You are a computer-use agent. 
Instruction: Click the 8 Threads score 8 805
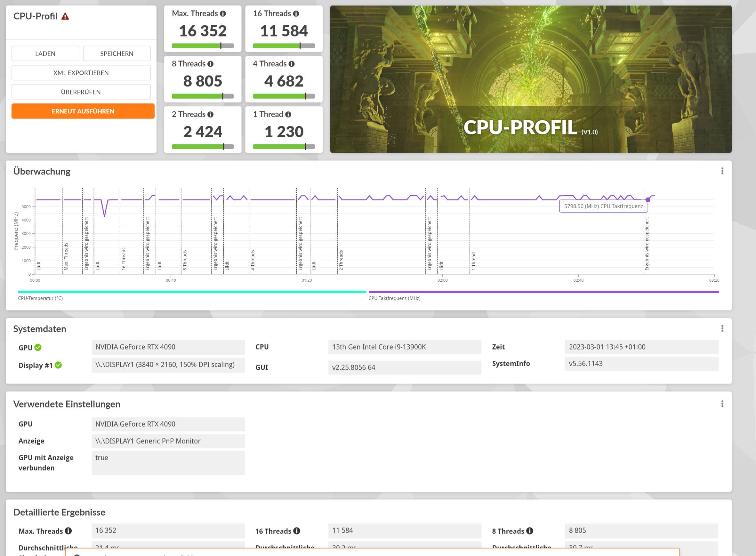(x=203, y=81)
